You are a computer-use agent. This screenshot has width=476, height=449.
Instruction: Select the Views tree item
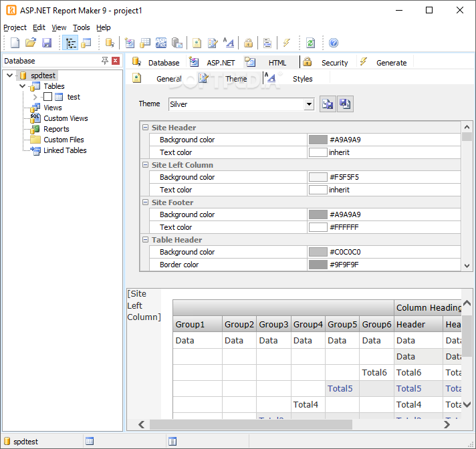[x=53, y=108]
